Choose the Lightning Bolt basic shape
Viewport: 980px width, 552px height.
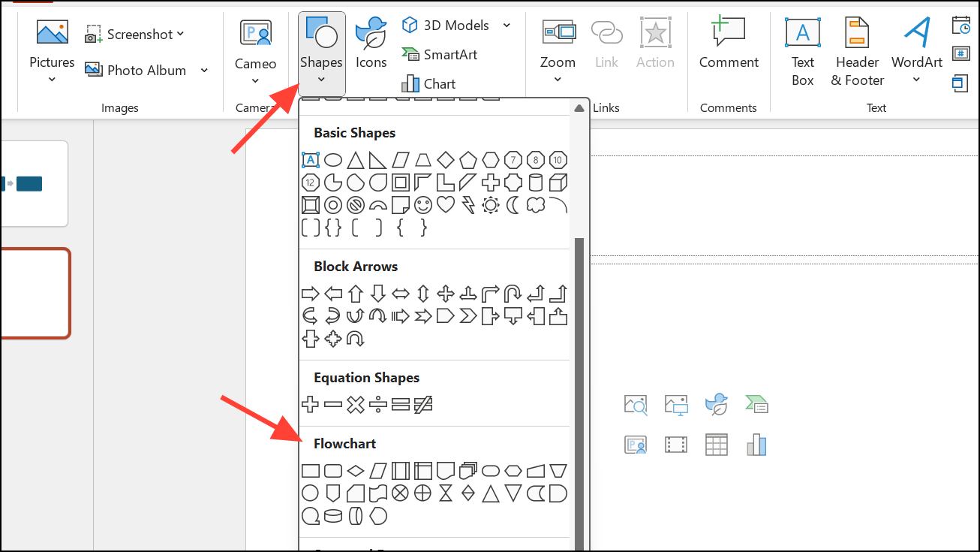point(468,205)
